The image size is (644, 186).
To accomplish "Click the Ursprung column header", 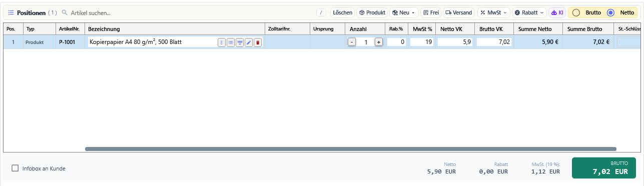I will (327, 29).
